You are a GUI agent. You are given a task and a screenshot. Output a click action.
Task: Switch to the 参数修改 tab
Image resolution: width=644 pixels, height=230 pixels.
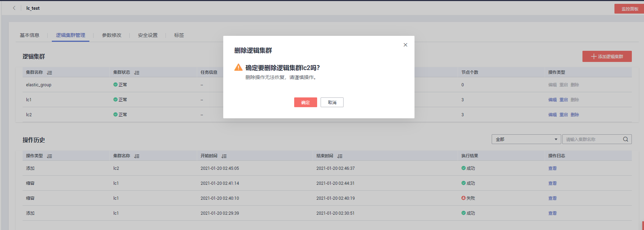point(112,35)
